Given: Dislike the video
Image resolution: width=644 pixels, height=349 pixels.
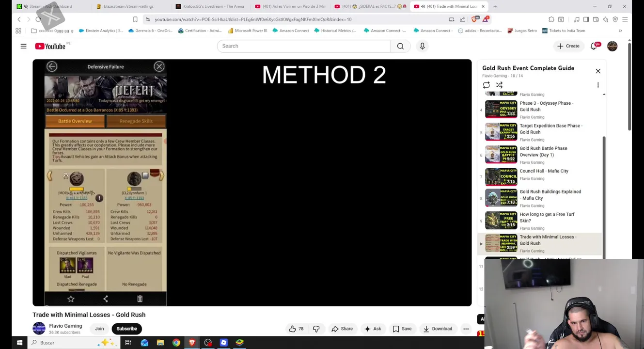Looking at the screenshot, I should point(316,329).
